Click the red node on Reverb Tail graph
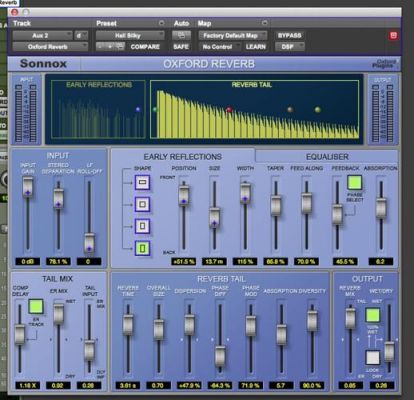Screen dimensions: 414x400 [x=229, y=110]
